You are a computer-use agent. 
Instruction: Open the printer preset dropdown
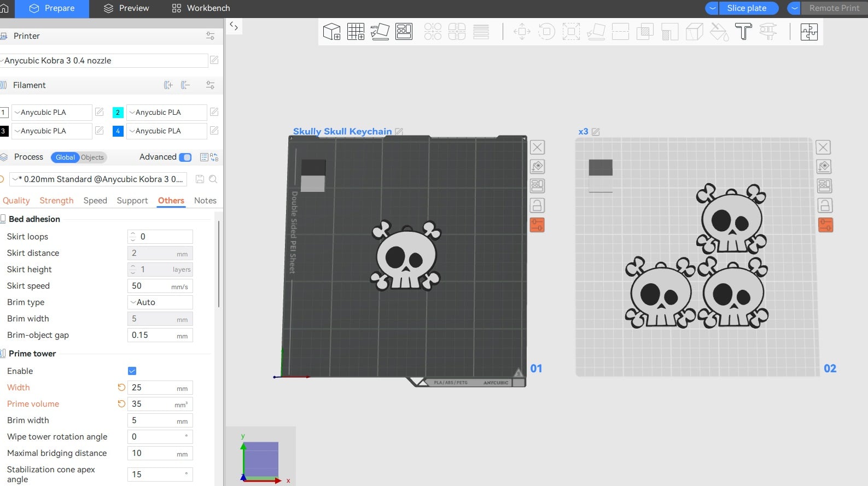tap(104, 61)
